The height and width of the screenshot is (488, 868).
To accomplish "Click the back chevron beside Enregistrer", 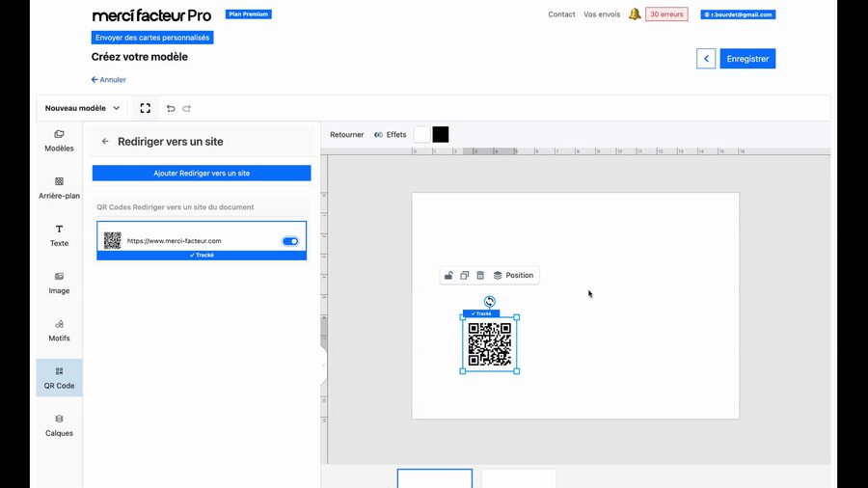I will click(706, 59).
